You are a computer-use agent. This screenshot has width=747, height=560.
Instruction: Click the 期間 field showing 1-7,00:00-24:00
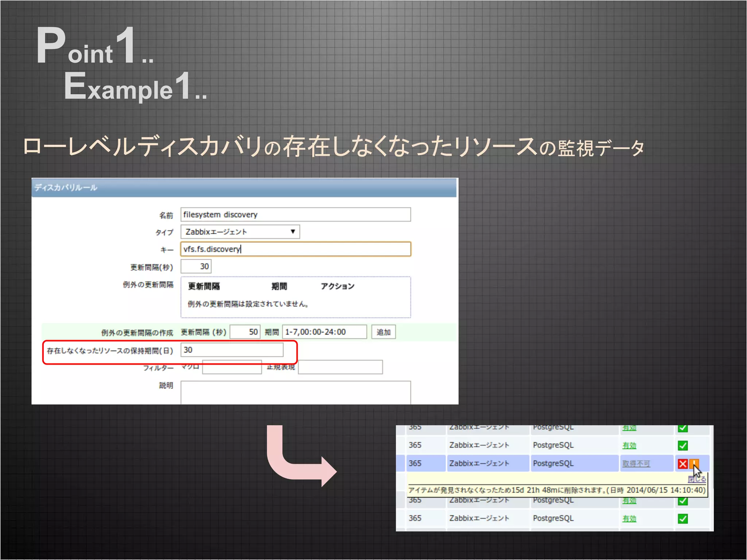click(x=324, y=332)
